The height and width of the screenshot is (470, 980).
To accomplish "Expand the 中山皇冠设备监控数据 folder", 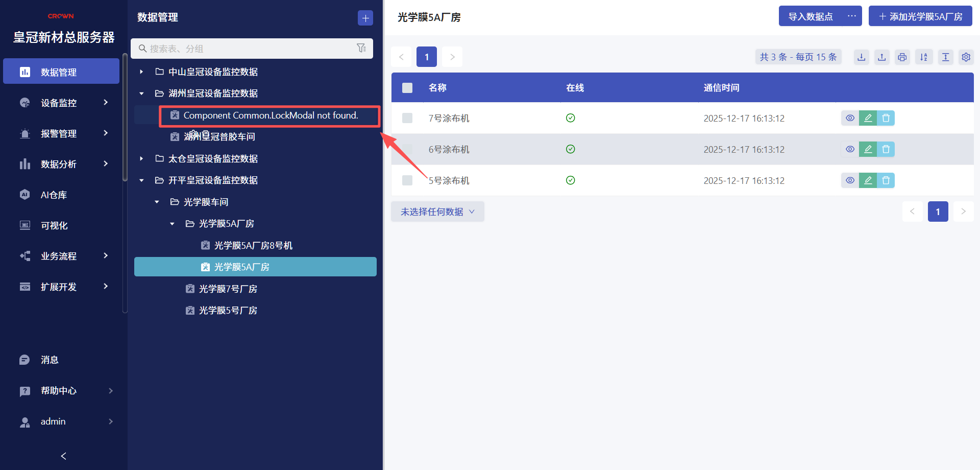I will (141, 72).
